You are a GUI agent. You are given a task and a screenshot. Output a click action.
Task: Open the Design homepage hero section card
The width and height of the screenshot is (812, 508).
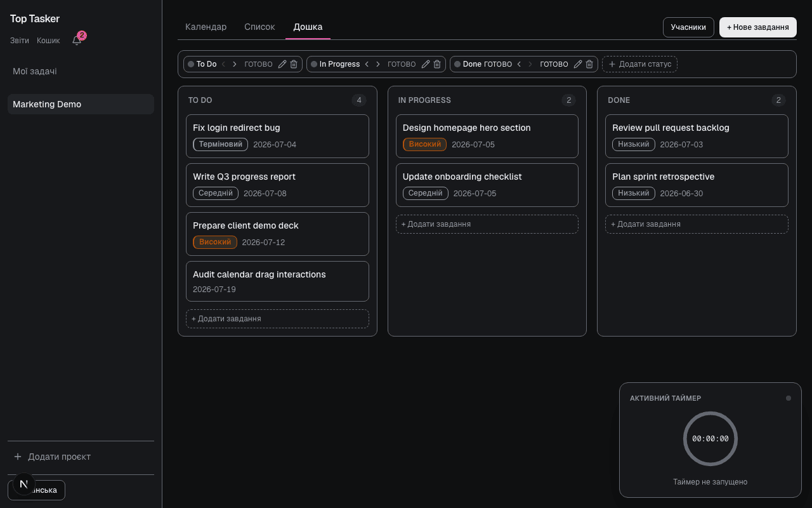(x=487, y=136)
